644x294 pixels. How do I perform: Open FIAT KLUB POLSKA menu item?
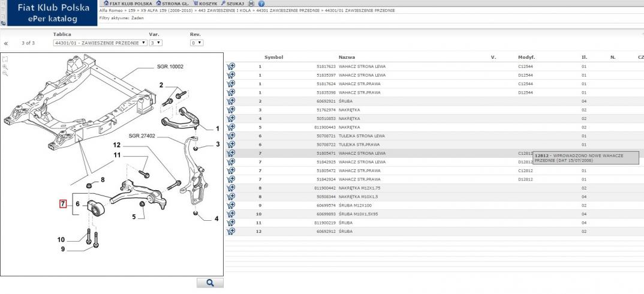tap(128, 3)
